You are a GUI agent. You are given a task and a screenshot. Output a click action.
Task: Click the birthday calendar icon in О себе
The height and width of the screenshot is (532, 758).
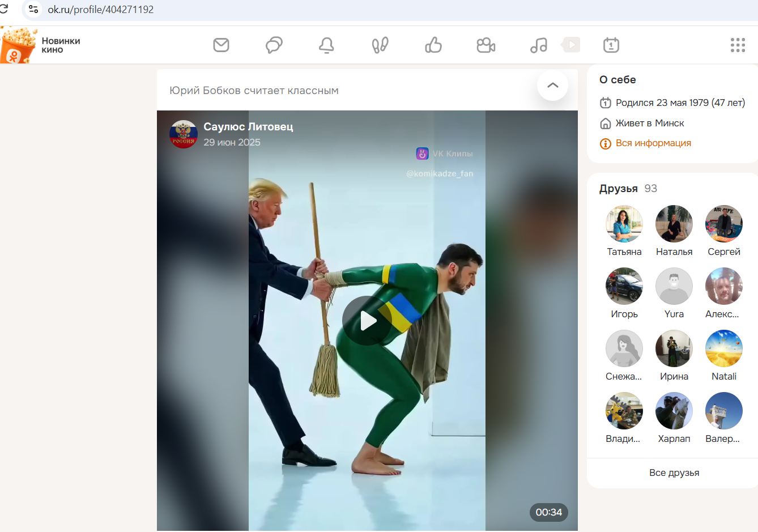click(x=605, y=103)
